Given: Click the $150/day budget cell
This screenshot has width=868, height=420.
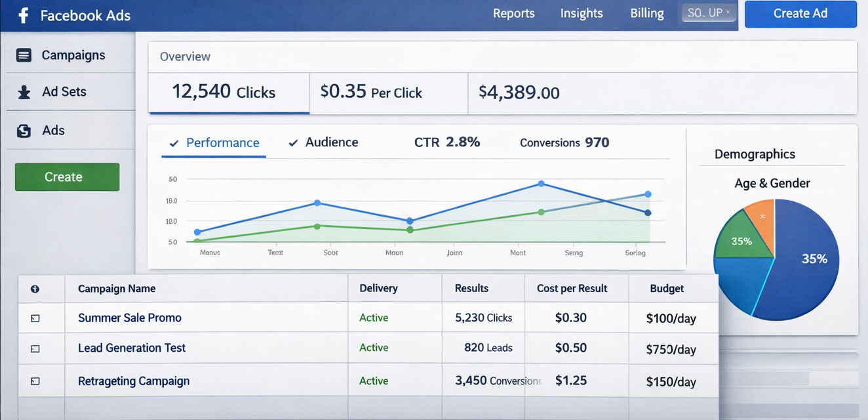Looking at the screenshot, I should tap(671, 382).
